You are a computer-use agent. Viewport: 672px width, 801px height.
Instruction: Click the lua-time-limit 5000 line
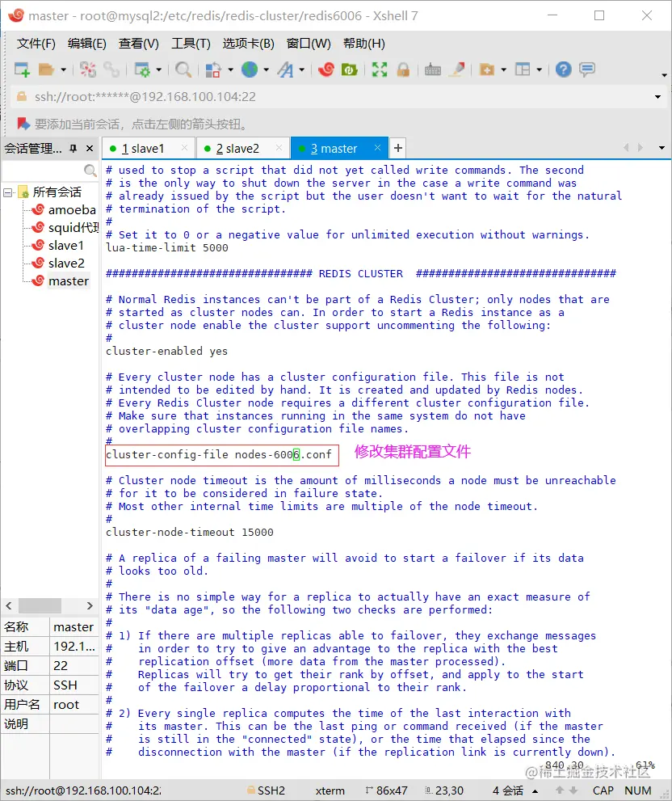click(x=167, y=248)
